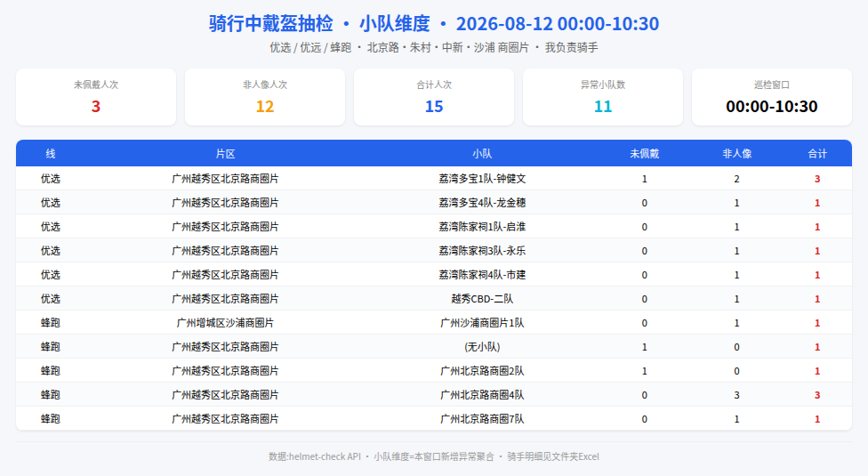
Task: Select team 广州北京路商圈4队
Action: (482, 395)
